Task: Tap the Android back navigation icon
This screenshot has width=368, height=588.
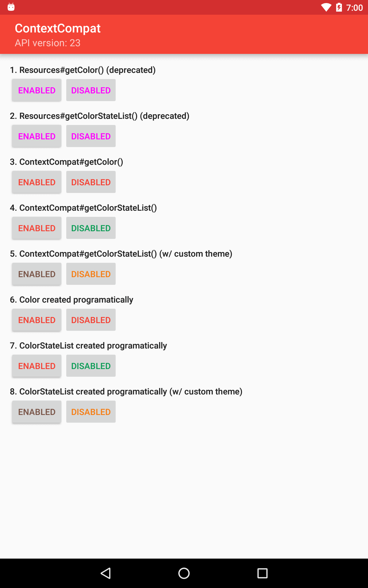Action: click(105, 573)
